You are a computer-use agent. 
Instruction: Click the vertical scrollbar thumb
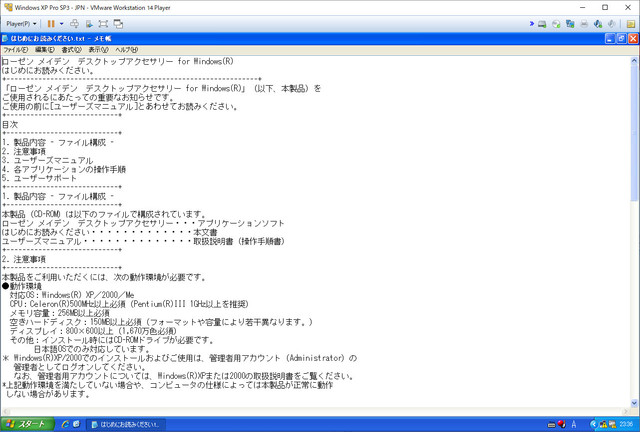coord(634,133)
